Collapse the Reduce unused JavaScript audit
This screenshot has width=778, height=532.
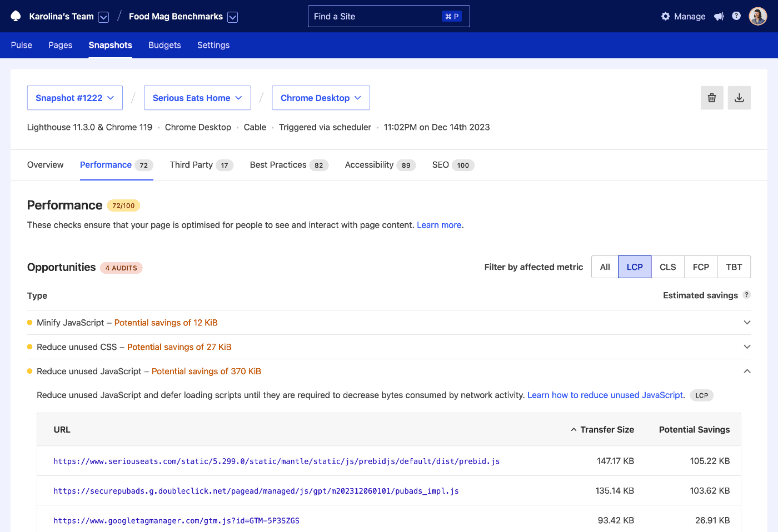747,371
